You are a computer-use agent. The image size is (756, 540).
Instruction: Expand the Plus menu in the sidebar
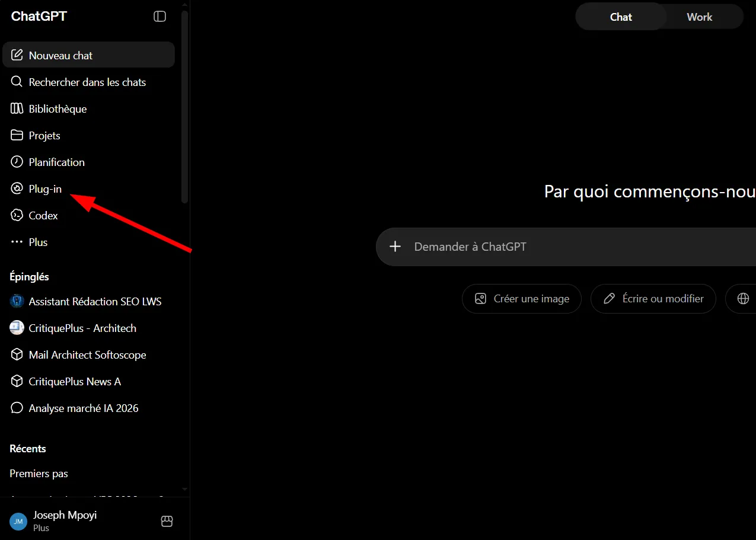(x=88, y=242)
